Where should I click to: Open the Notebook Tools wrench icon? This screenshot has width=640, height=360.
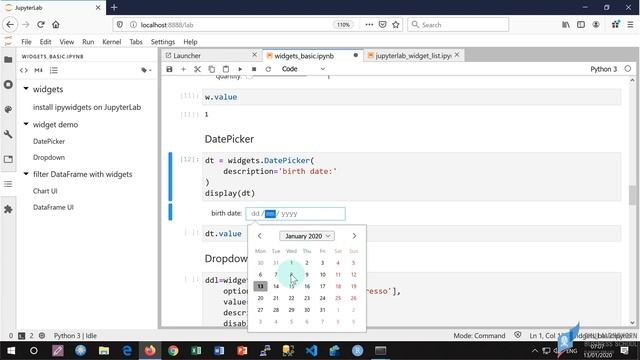point(8,134)
